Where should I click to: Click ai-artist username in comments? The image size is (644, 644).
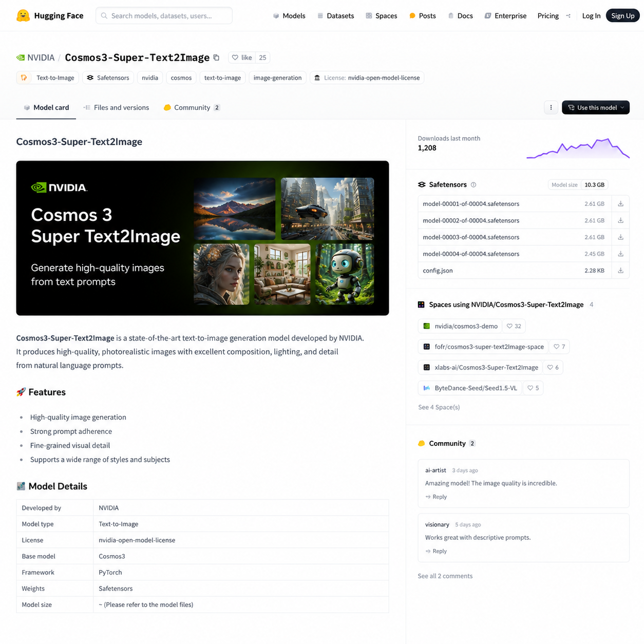pyautogui.click(x=435, y=470)
